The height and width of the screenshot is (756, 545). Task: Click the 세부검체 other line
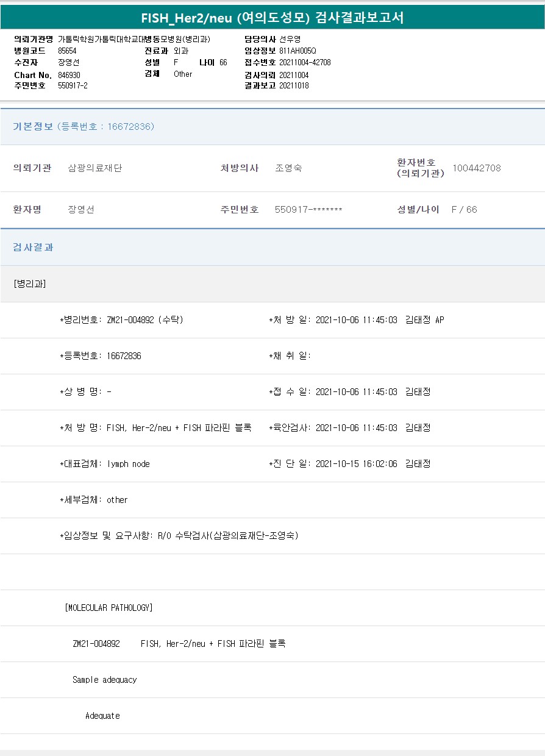click(94, 500)
